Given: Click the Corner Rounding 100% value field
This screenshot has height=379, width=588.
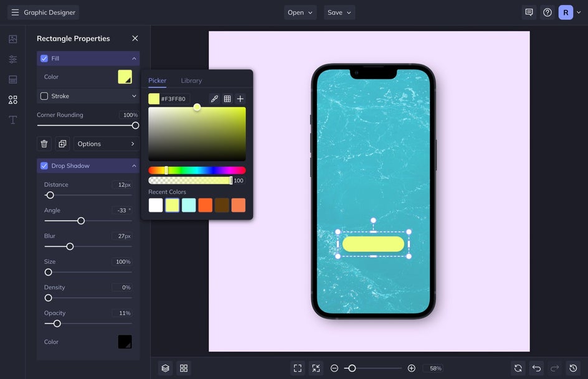Looking at the screenshot, I should (x=130, y=115).
